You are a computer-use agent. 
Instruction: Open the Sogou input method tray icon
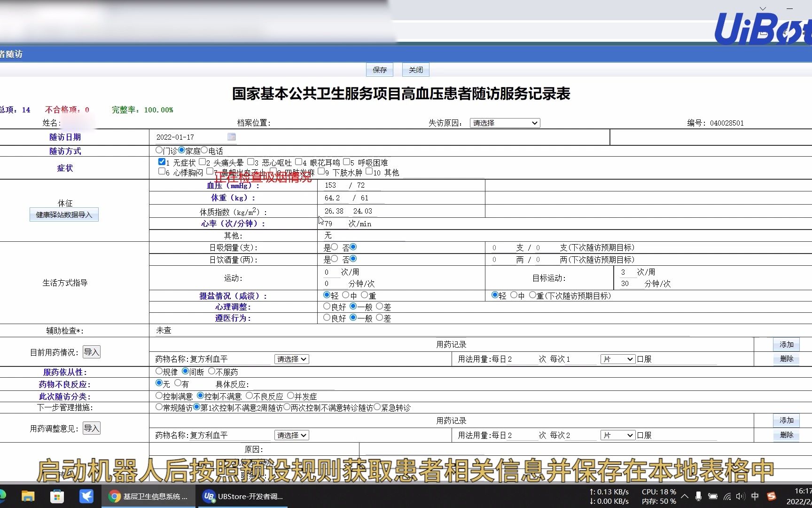click(x=771, y=496)
